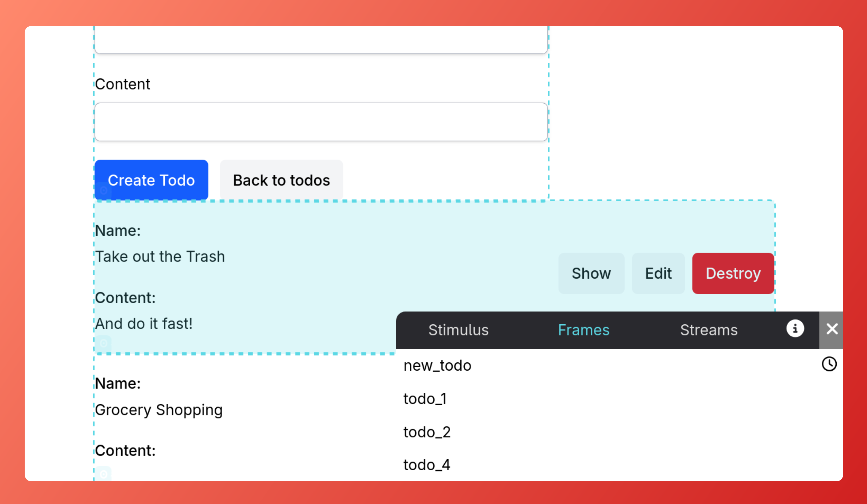Select the todo_1 frame entry
Image resolution: width=867 pixels, height=504 pixels.
point(425,398)
